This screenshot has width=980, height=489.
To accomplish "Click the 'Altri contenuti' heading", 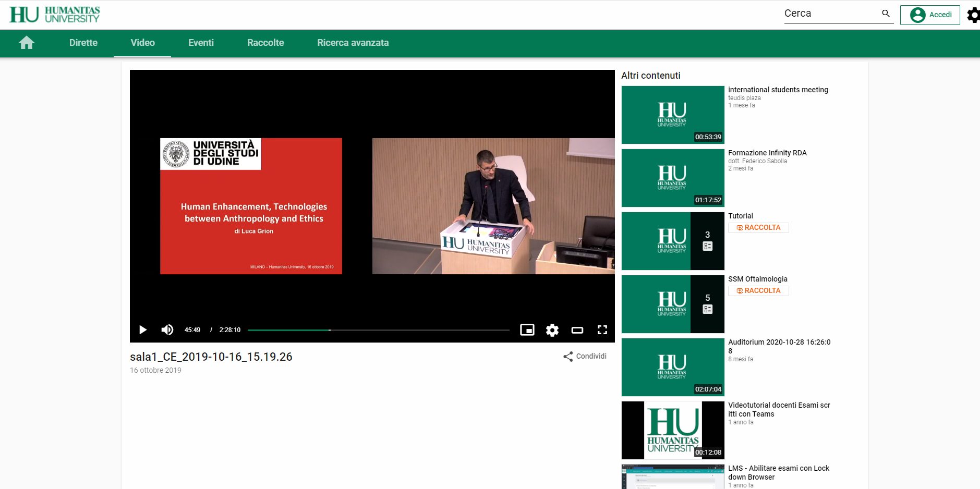I will coord(651,76).
